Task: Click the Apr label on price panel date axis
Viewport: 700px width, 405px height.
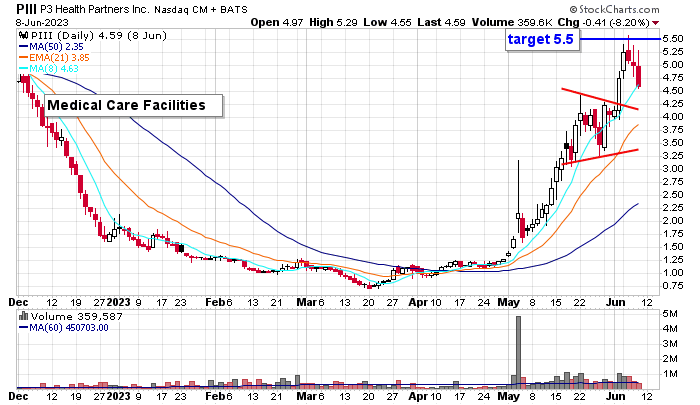Action: click(418, 302)
